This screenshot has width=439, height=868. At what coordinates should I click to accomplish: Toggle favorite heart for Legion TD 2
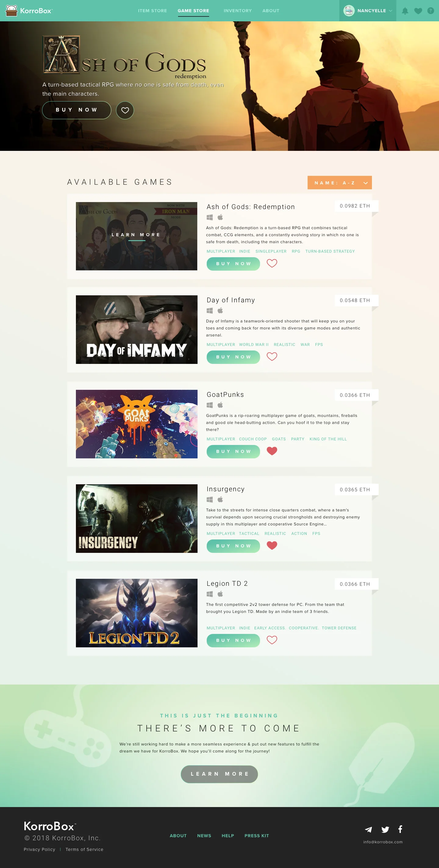point(272,640)
